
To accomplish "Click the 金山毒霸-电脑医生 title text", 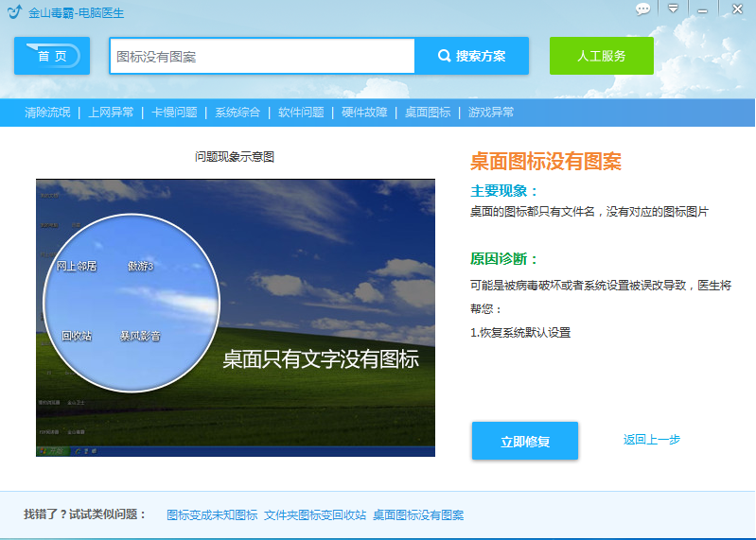I will [77, 13].
